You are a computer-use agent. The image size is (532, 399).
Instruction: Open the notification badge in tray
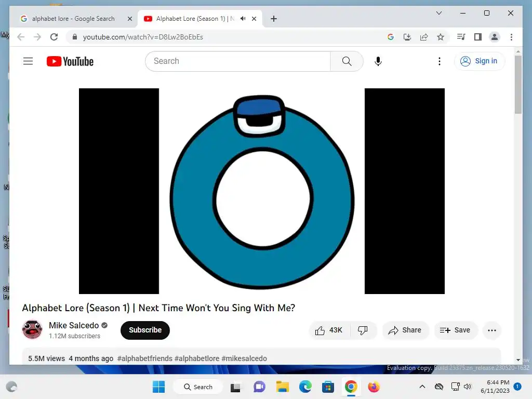click(x=517, y=387)
